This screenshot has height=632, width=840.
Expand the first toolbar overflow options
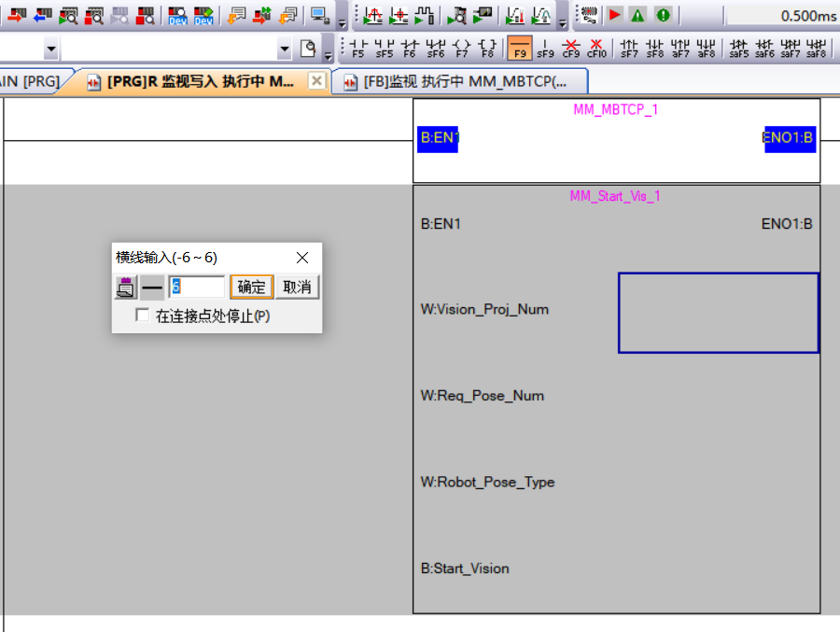(342, 23)
